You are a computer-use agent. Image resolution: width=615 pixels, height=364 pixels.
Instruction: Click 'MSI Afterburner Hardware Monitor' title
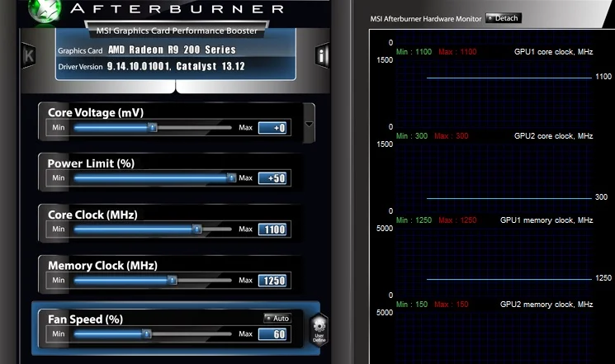426,19
